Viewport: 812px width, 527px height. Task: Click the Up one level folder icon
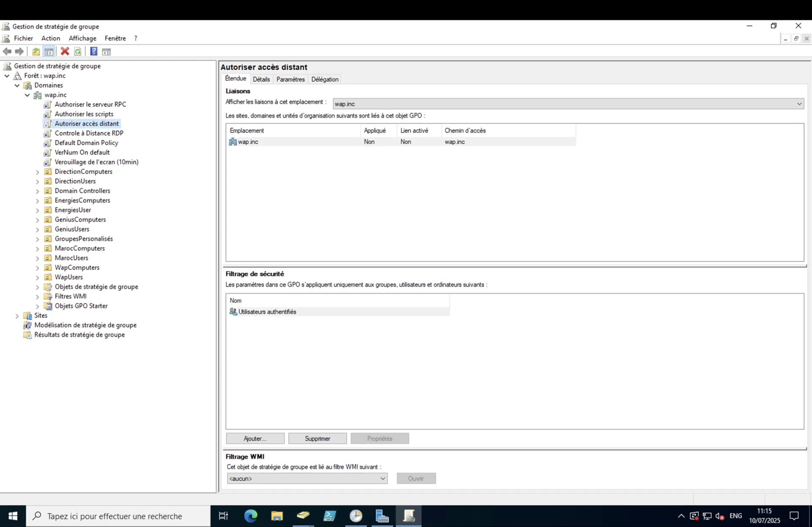pos(36,52)
